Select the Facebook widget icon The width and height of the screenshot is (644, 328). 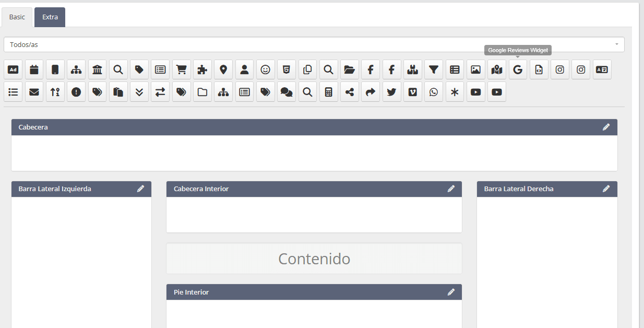(x=371, y=69)
